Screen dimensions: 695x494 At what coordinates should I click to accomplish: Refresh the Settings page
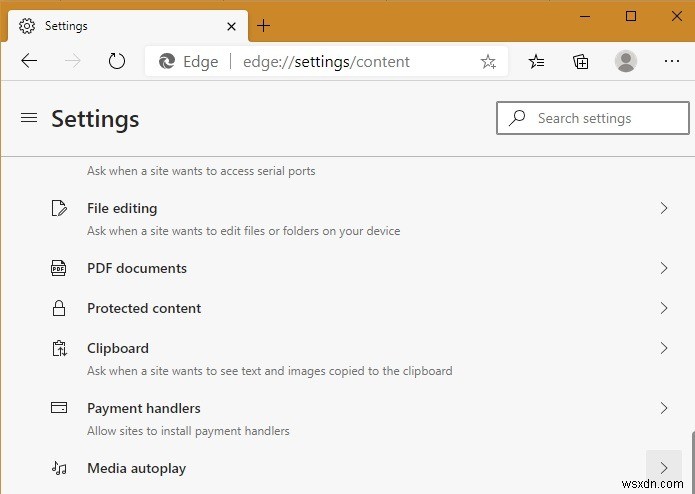coord(117,61)
